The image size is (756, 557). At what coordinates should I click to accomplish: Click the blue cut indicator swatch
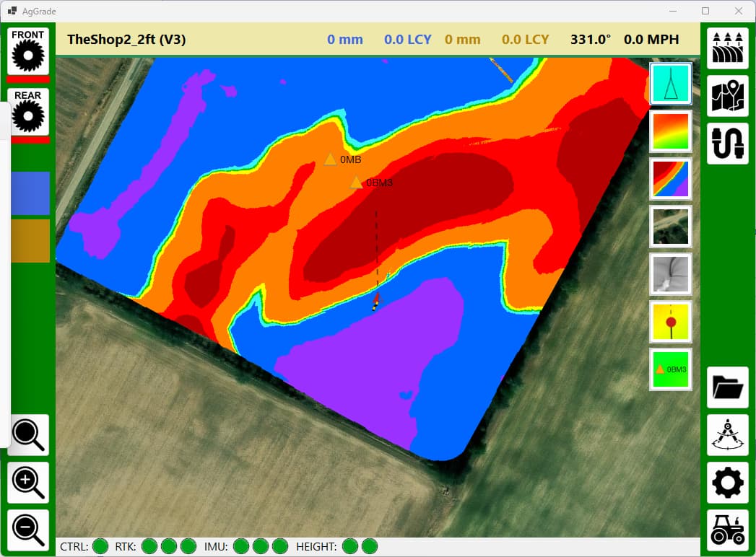[x=30, y=193]
